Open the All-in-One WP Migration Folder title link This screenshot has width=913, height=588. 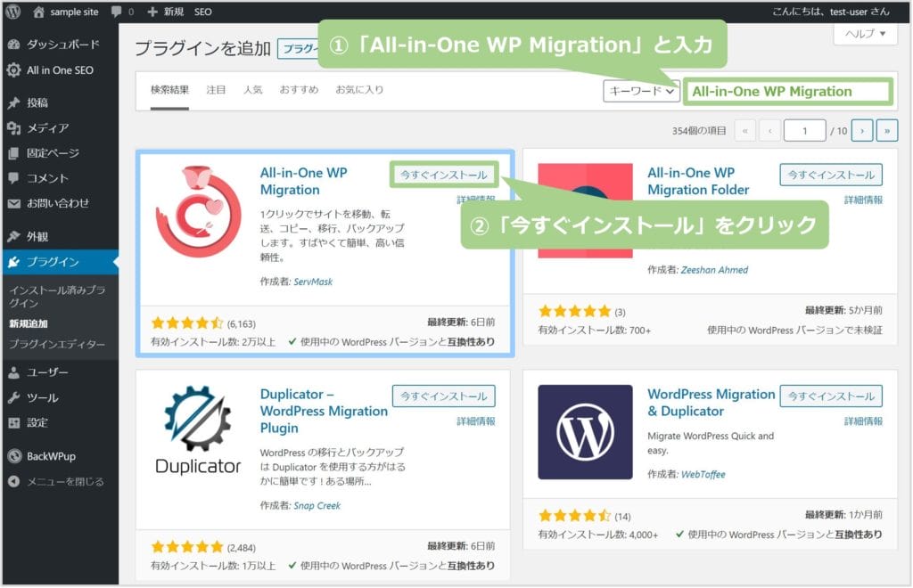click(x=698, y=181)
